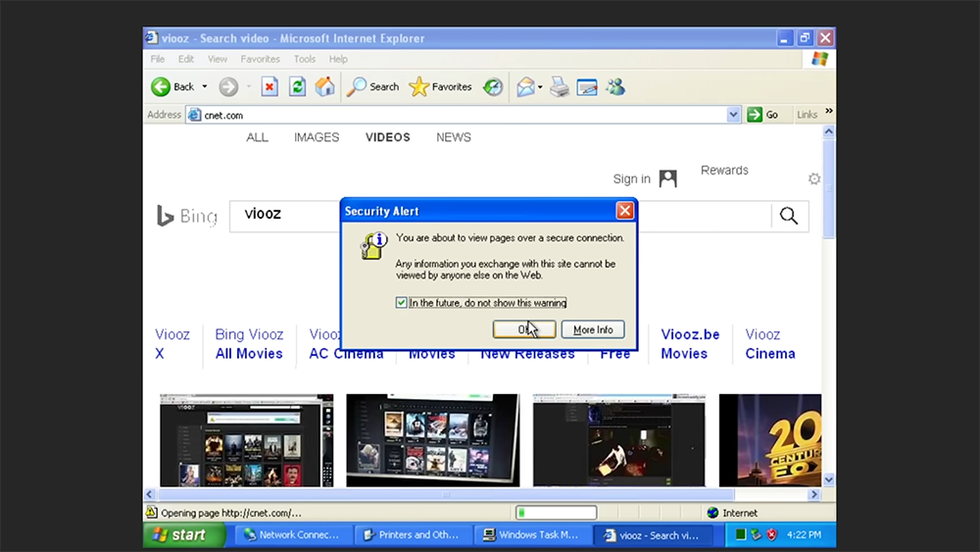Image resolution: width=980 pixels, height=552 pixels.
Task: Click the network connection tray icon
Action: coord(757,534)
